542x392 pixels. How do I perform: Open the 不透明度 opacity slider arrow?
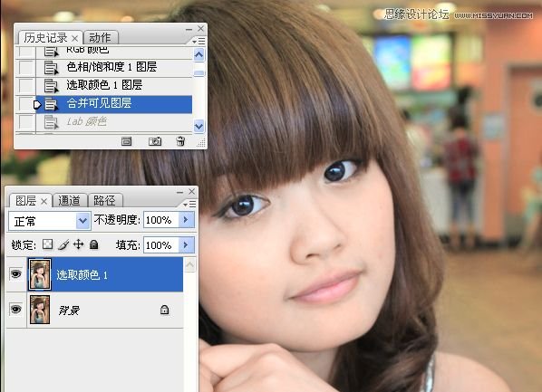point(187,220)
